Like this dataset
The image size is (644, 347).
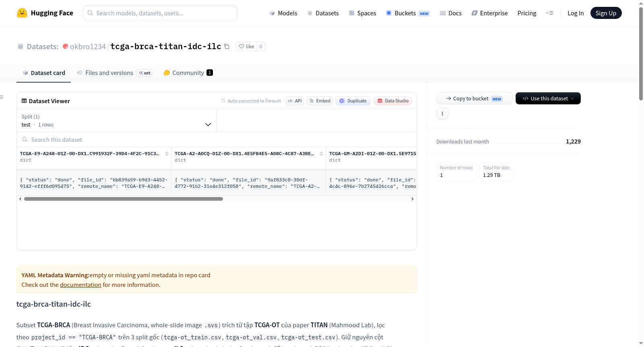tap(246, 46)
